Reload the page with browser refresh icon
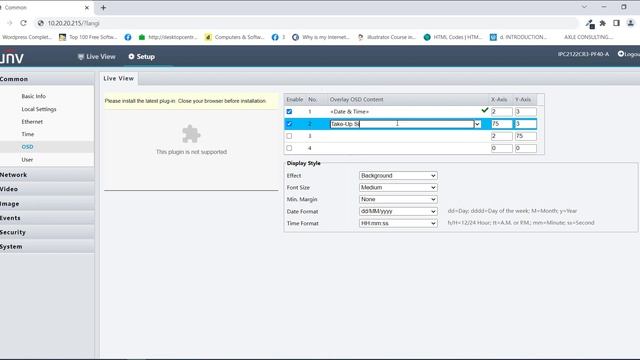The image size is (640, 360). point(23,23)
